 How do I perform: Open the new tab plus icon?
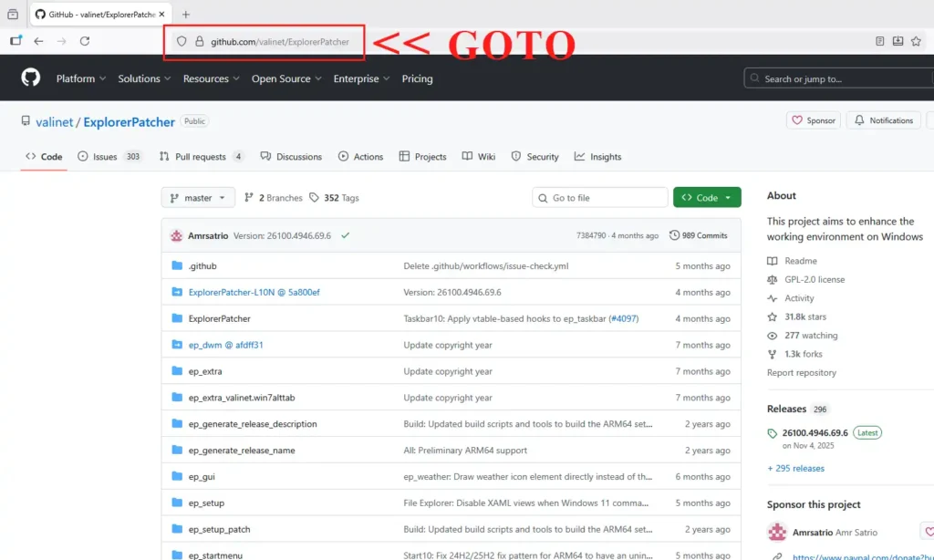click(x=186, y=15)
